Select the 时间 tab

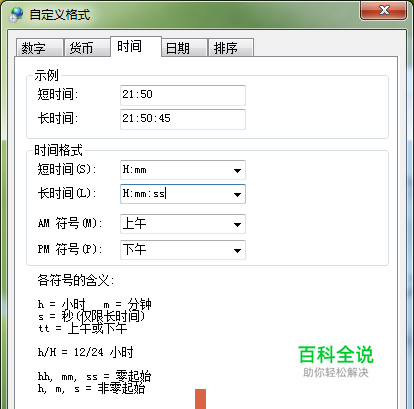tap(136, 46)
